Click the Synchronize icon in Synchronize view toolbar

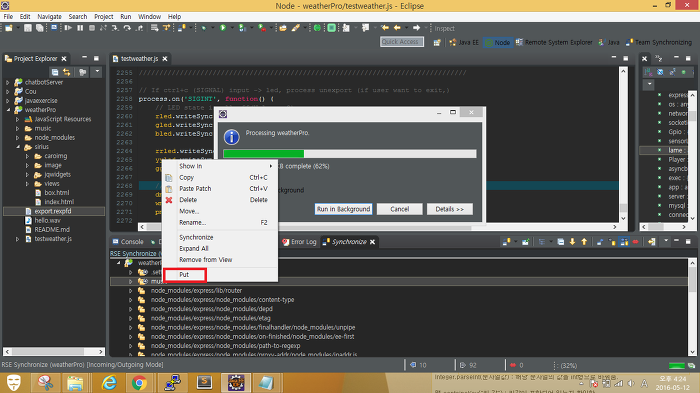coord(506,242)
